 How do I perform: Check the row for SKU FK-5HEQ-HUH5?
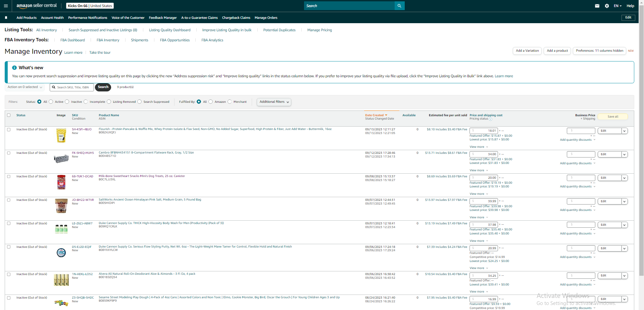[x=9, y=153]
